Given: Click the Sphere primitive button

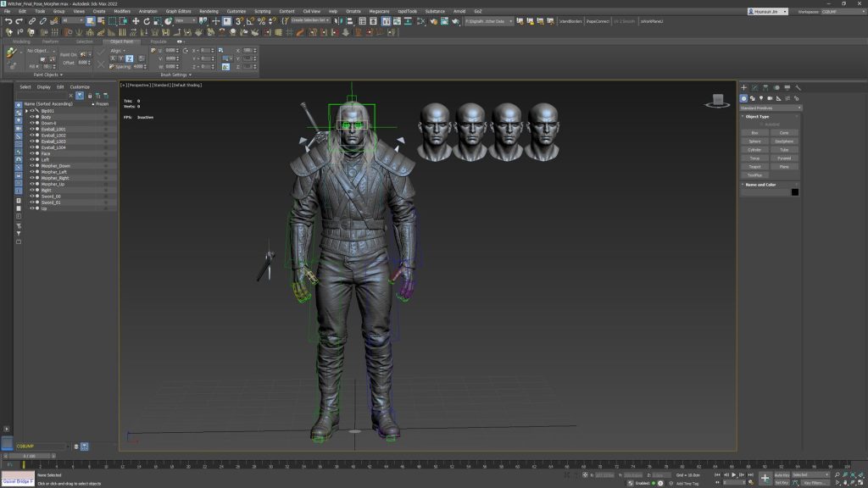Looking at the screenshot, I should [x=754, y=141].
